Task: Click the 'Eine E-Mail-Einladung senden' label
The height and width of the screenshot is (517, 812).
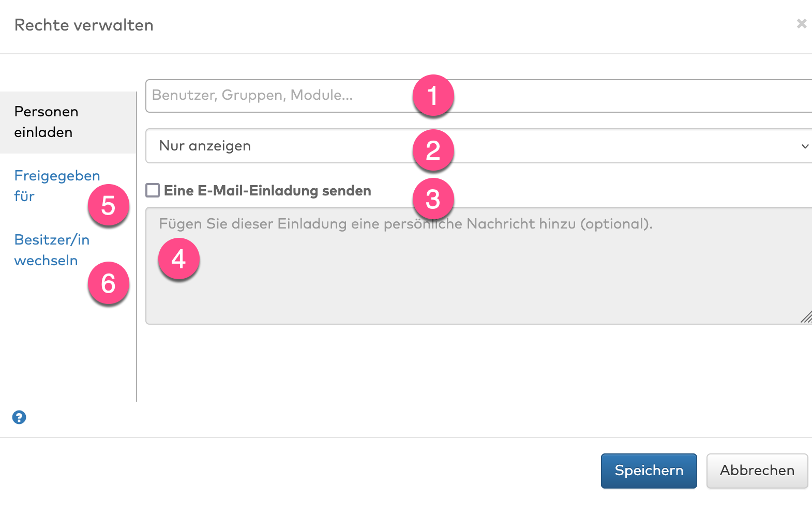Action: click(267, 191)
